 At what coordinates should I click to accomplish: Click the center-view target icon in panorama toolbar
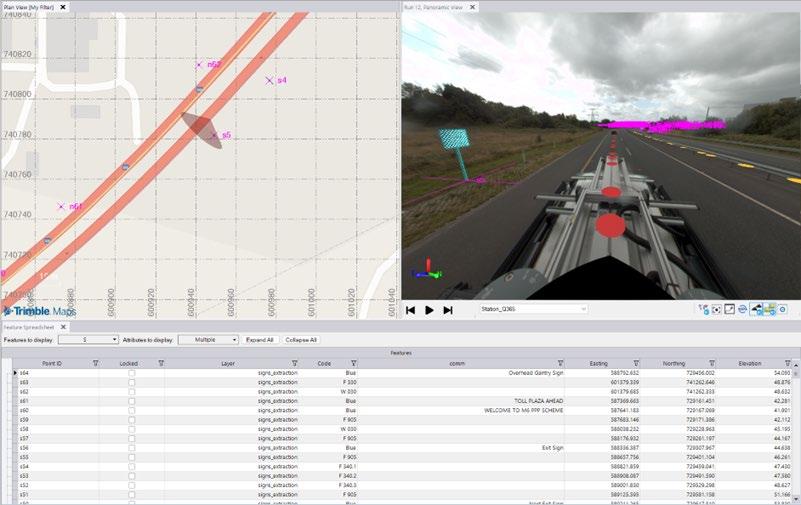(x=717, y=309)
